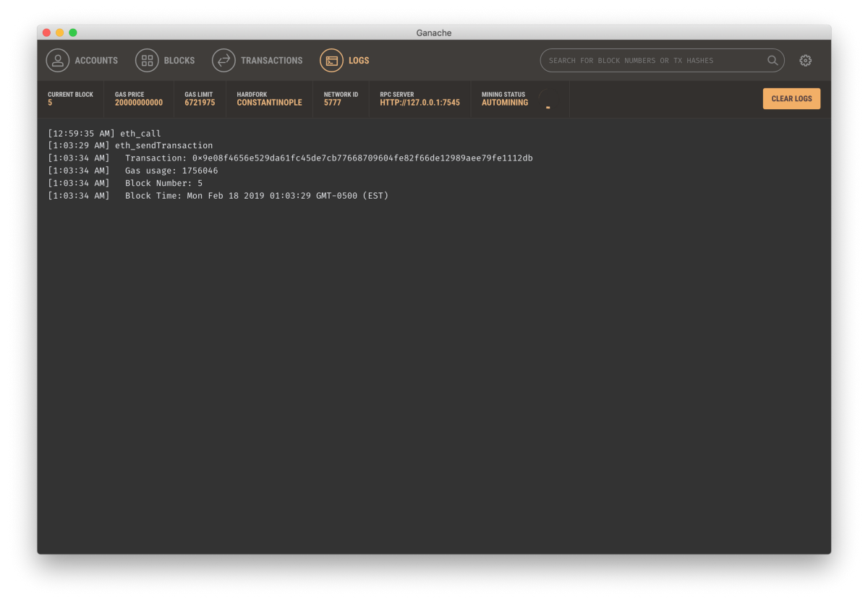The width and height of the screenshot is (868, 603).
Task: Click the eth_sendTransaction log entry
Action: coord(163,146)
